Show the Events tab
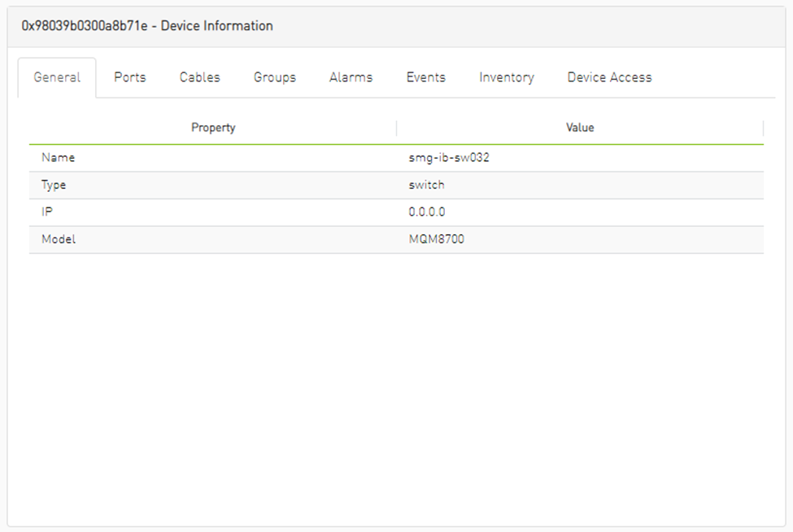The width and height of the screenshot is (793, 532). (x=426, y=77)
